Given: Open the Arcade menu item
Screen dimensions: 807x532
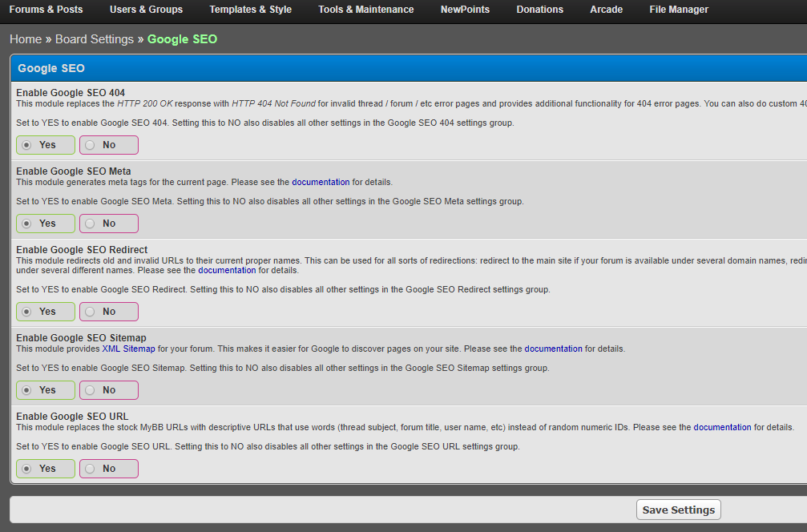Looking at the screenshot, I should (x=606, y=10).
